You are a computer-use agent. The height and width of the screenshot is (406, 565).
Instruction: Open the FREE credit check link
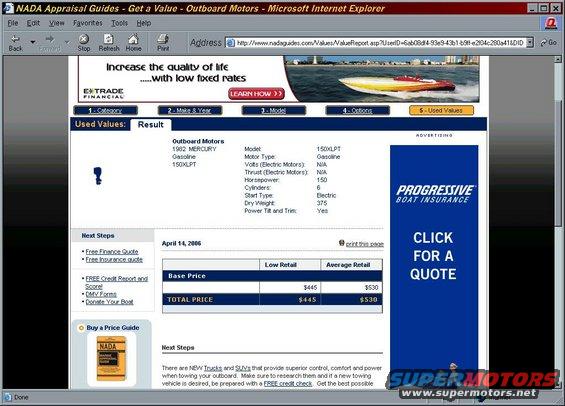point(288,384)
